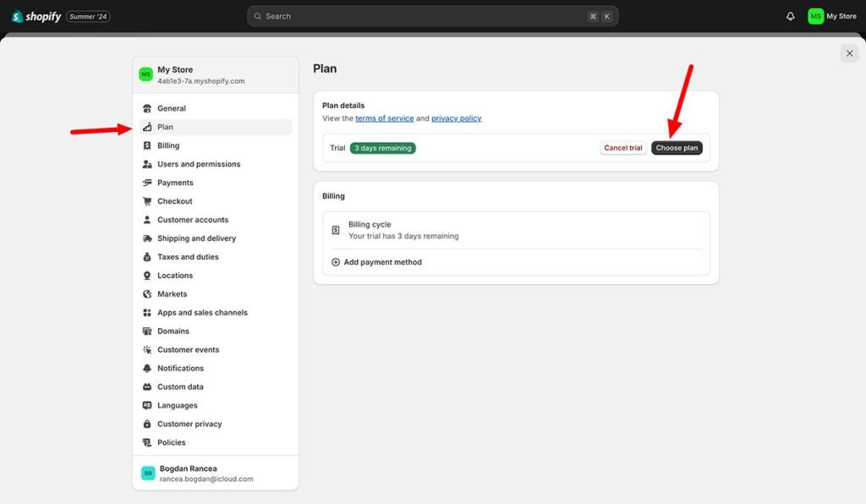Viewport: 866px width, 504px height.
Task: Open the Shopify logo home link
Action: point(36,16)
